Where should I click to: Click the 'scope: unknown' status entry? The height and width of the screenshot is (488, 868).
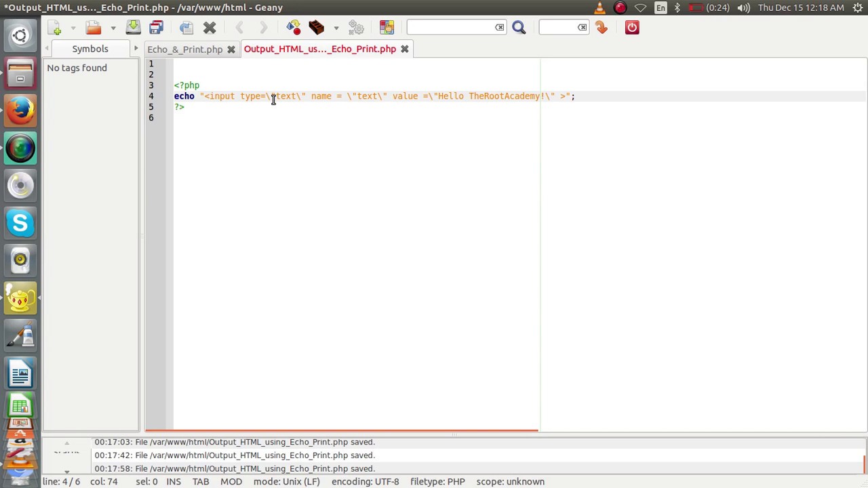point(510,482)
